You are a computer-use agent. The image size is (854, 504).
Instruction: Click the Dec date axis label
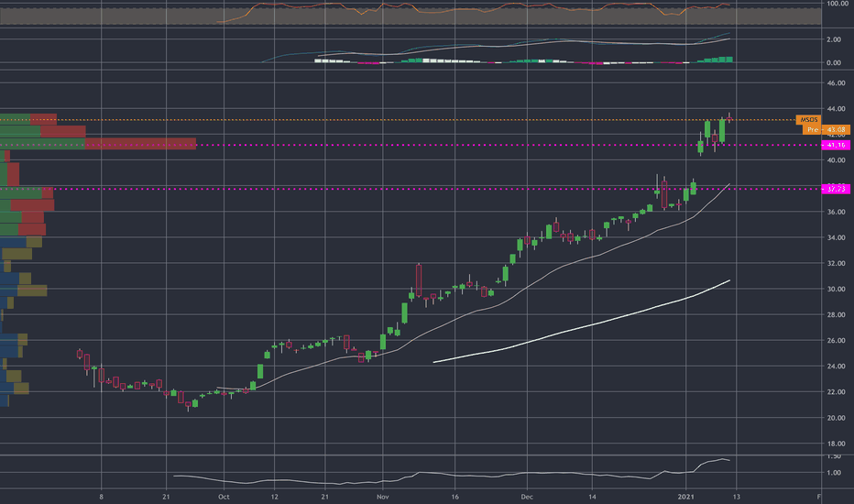point(527,497)
